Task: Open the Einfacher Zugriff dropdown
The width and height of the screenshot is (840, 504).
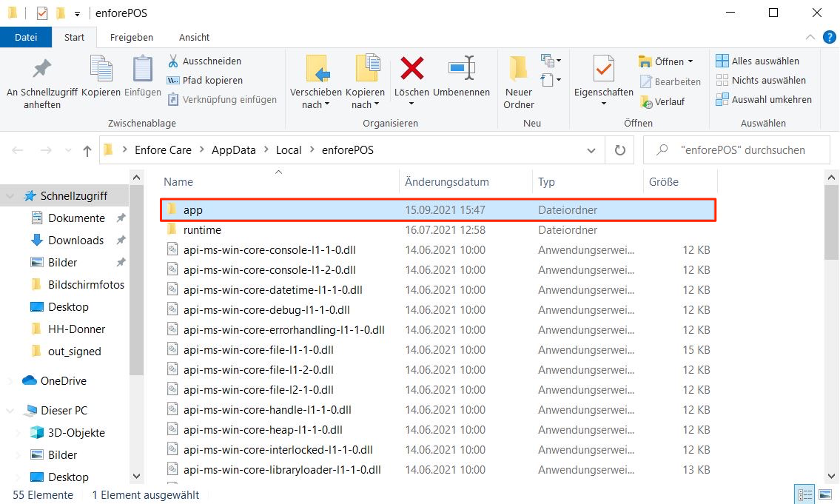Action: 551,81
